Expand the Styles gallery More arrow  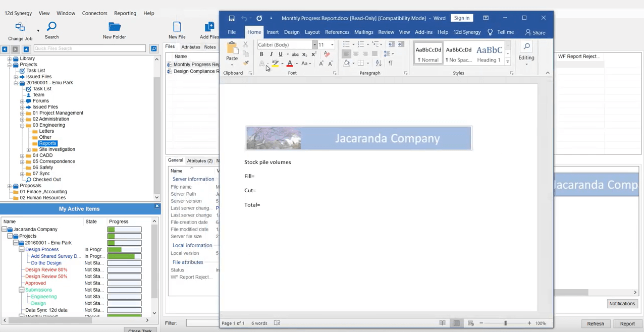coord(508,62)
